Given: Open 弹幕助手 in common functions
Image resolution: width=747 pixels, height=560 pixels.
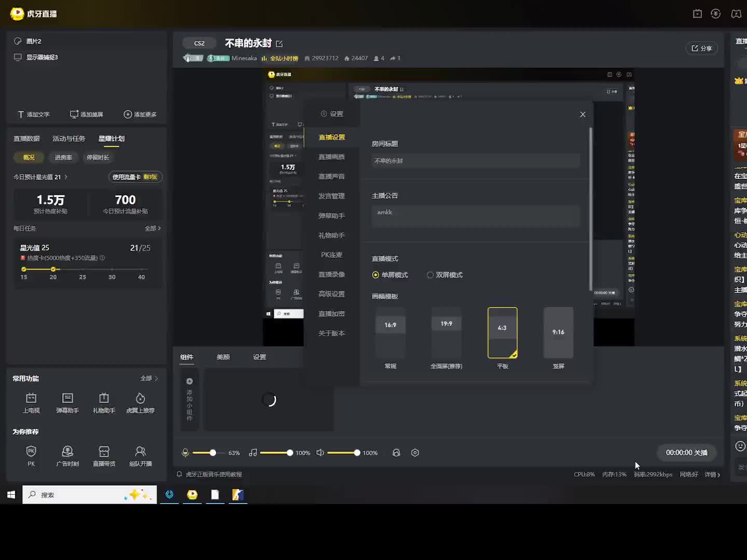Looking at the screenshot, I should [67, 398].
